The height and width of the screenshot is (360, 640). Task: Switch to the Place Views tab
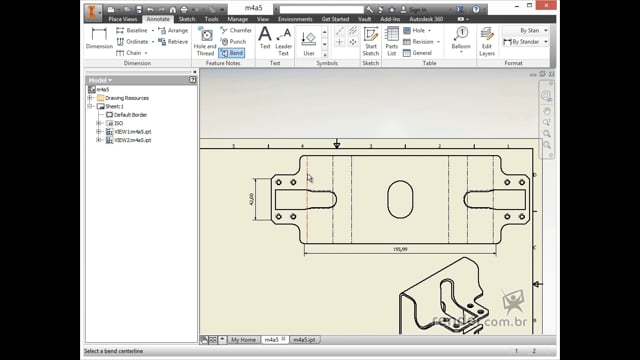point(122,19)
